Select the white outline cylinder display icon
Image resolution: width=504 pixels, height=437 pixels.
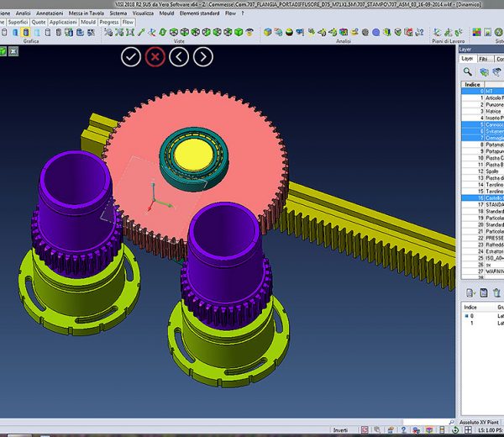48,32
